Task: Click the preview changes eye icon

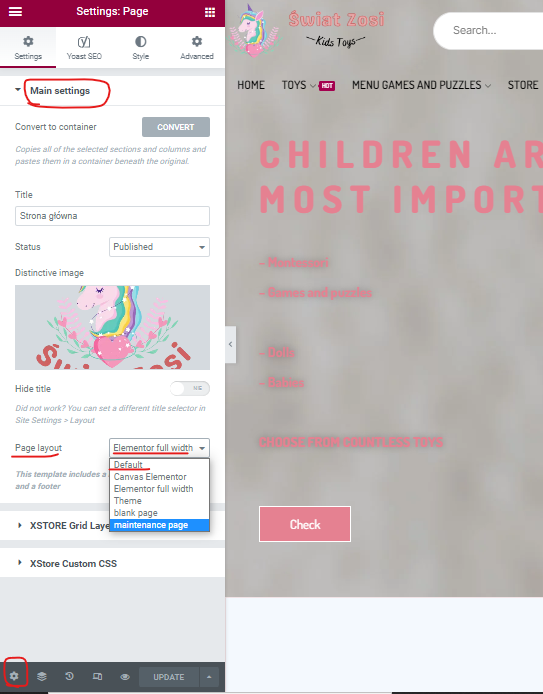Action: click(x=125, y=677)
